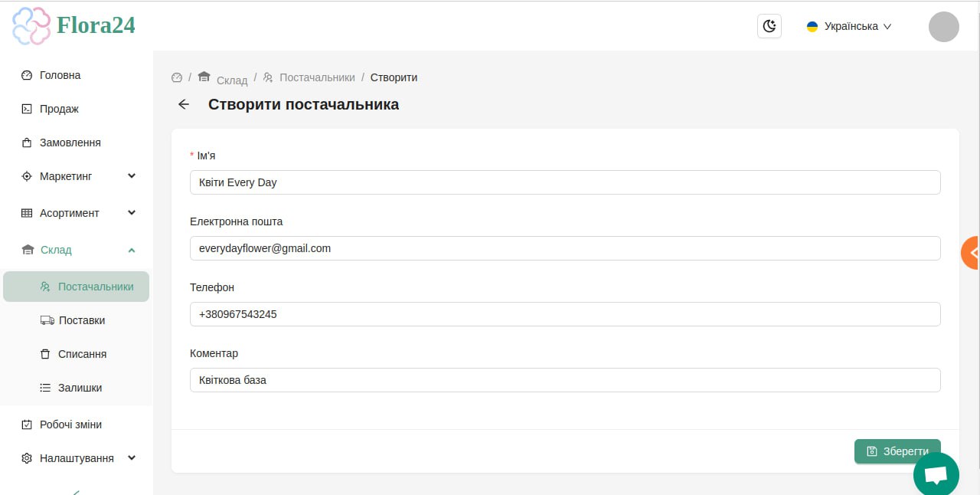980x495 pixels.
Task: Expand the Налаштування menu chevron
Action: pyautogui.click(x=132, y=458)
